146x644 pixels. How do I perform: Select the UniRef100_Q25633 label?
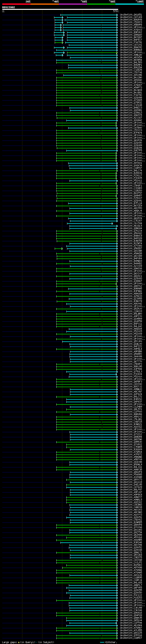pyautogui.click(x=131, y=296)
